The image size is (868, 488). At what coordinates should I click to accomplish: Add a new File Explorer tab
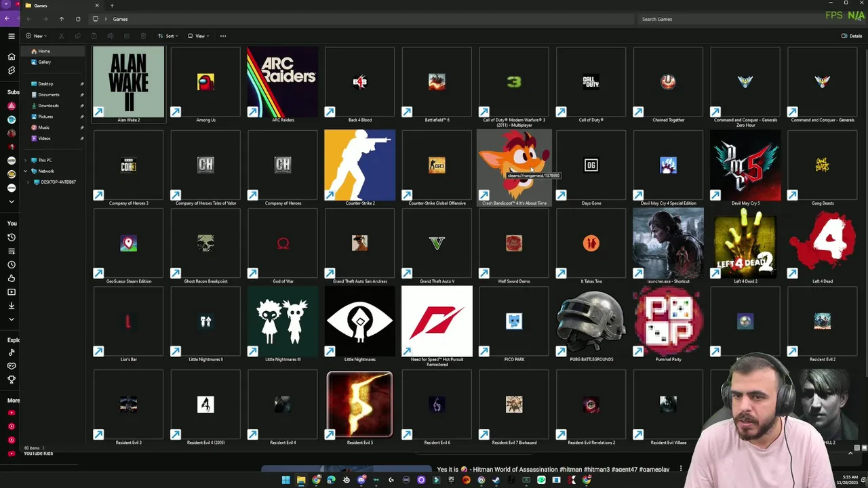(112, 5)
